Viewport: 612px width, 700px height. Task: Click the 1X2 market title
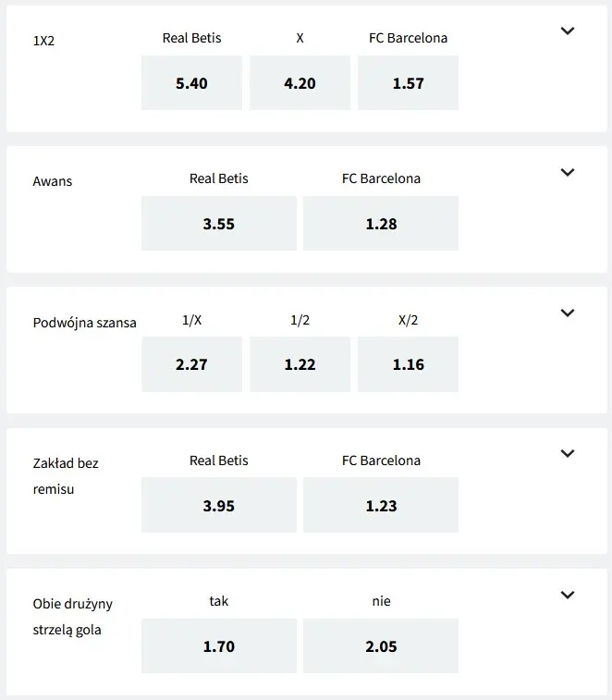click(43, 42)
